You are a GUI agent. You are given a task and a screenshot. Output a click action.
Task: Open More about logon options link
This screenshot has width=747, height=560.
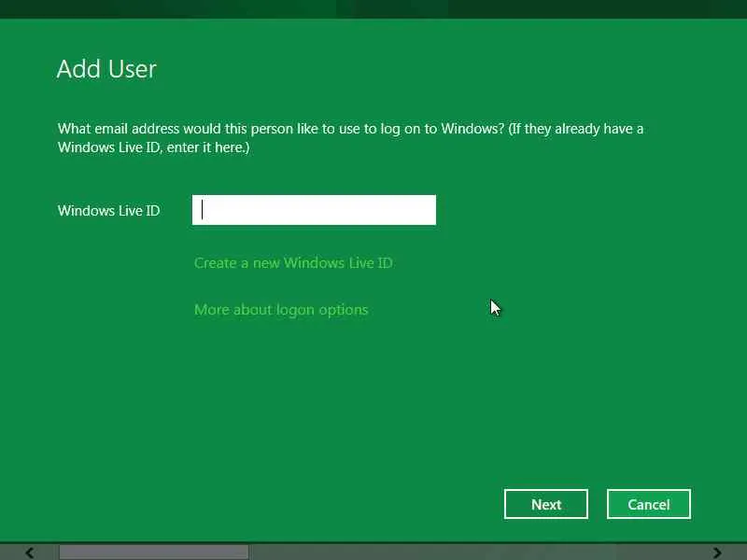[x=281, y=310]
